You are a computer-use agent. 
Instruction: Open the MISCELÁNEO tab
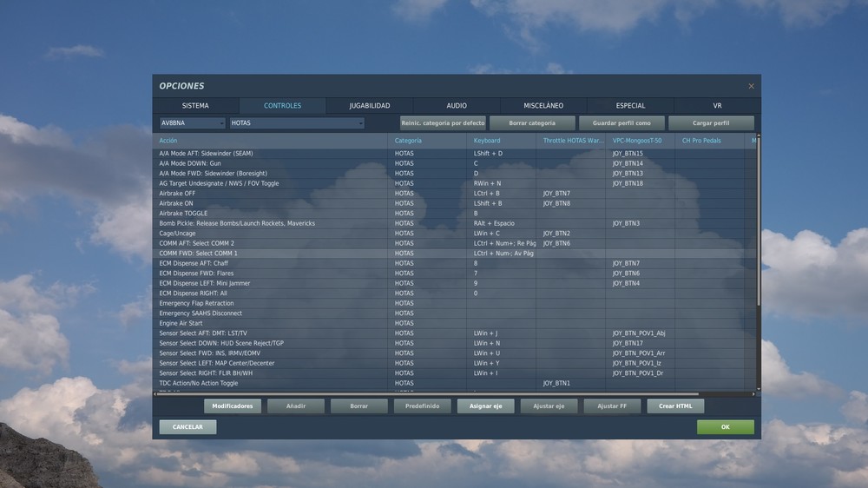pyautogui.click(x=543, y=105)
